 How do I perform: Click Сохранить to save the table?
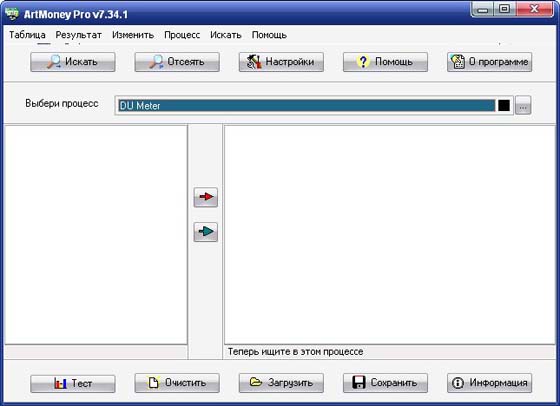point(385,383)
